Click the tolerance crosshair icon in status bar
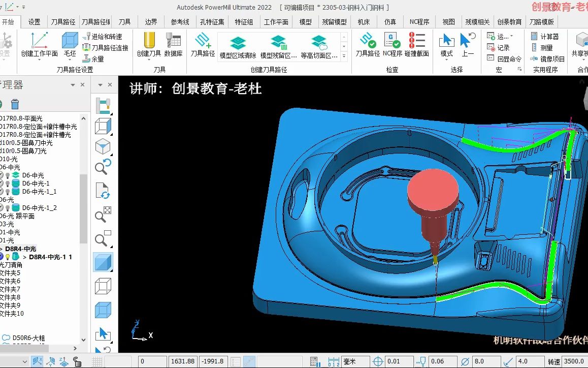Viewport: 588px width, 368px height. point(378,361)
